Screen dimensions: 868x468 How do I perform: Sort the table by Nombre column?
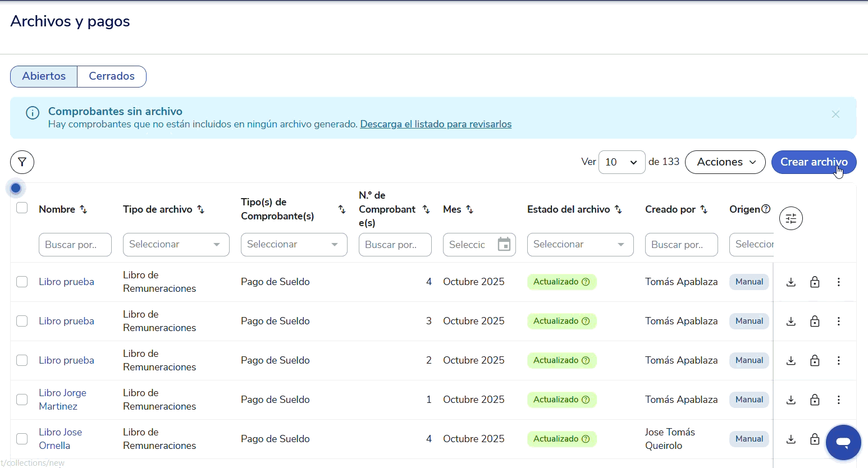point(84,209)
